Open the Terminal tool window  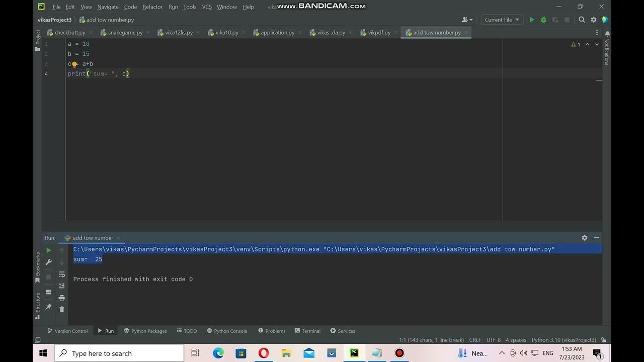click(307, 331)
